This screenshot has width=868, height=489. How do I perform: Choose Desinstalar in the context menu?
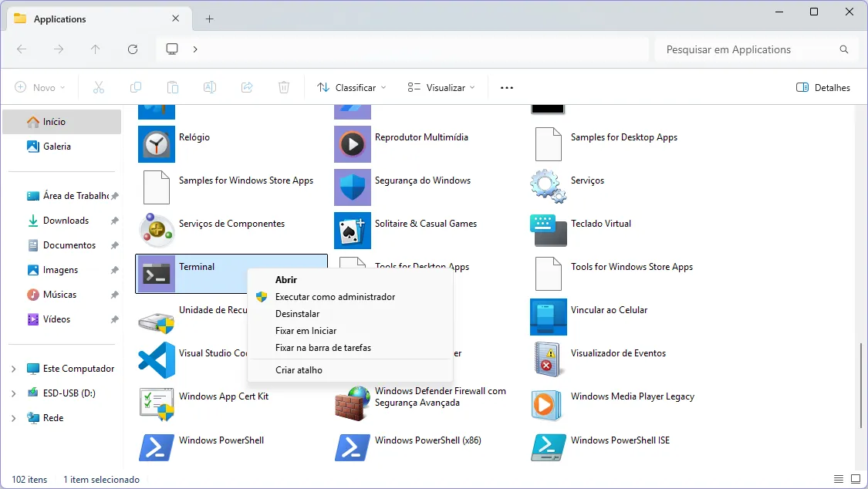[x=350, y=314]
